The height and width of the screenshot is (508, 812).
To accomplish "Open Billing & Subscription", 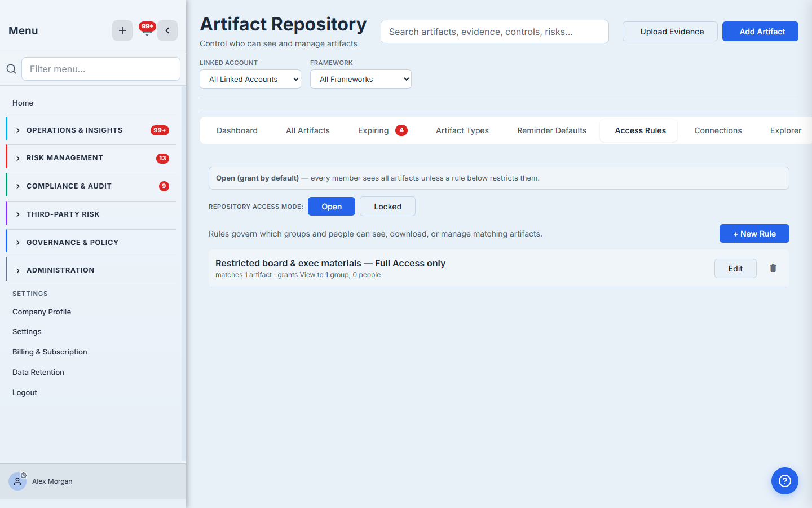I will pos(50,352).
